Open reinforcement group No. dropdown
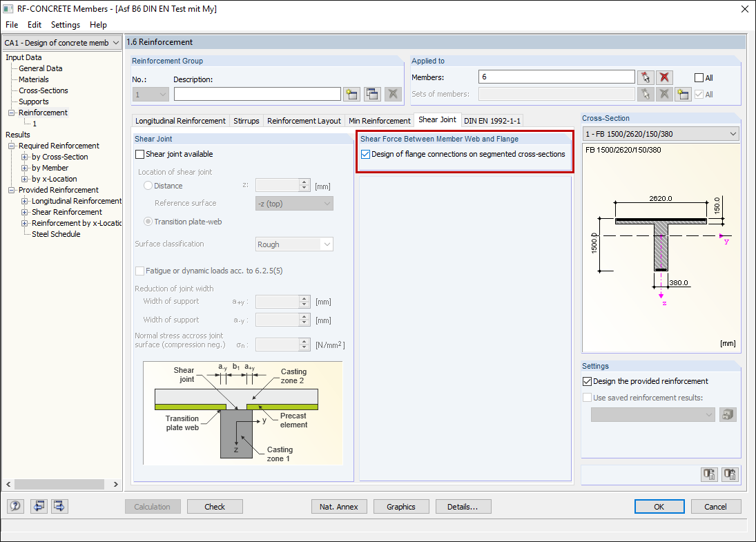The width and height of the screenshot is (756, 542). (151, 95)
